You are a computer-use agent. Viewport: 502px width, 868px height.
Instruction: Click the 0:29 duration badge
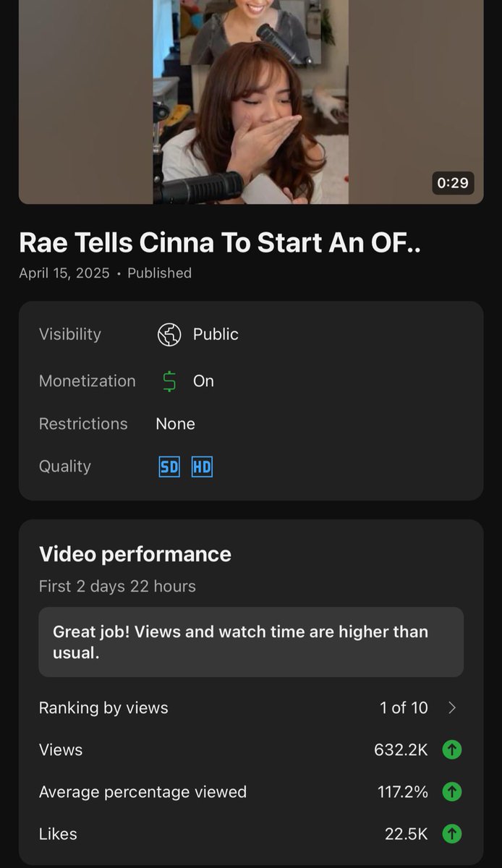pyautogui.click(x=453, y=182)
